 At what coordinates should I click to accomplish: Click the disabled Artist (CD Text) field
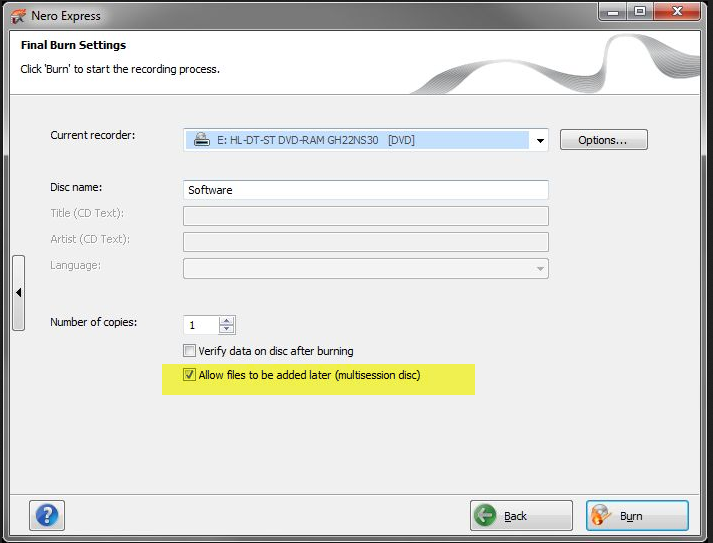366,242
